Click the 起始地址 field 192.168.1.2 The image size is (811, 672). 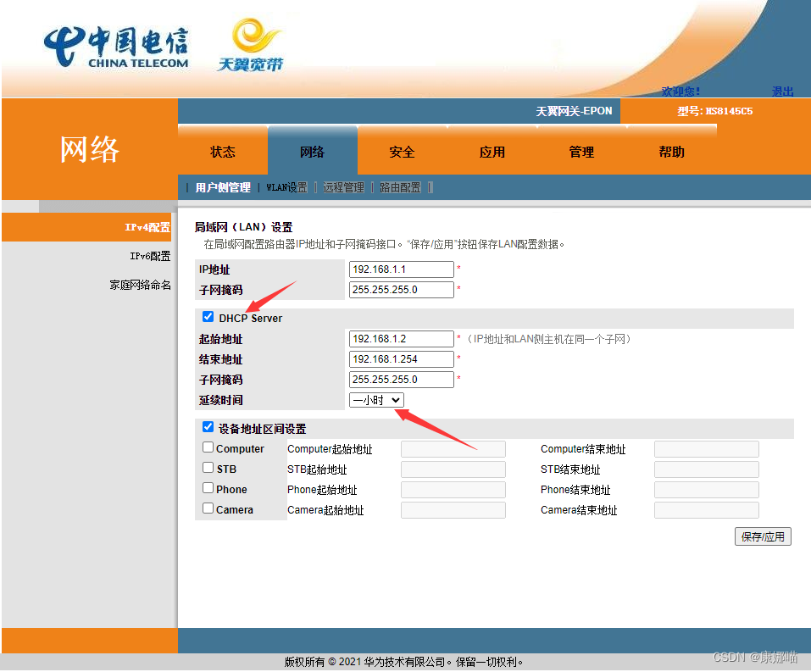click(x=402, y=339)
